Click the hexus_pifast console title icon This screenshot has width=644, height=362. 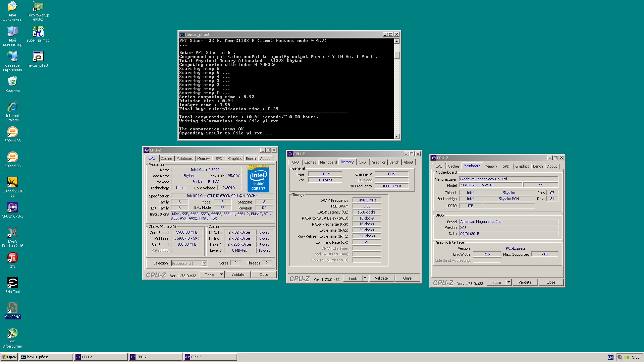point(182,35)
